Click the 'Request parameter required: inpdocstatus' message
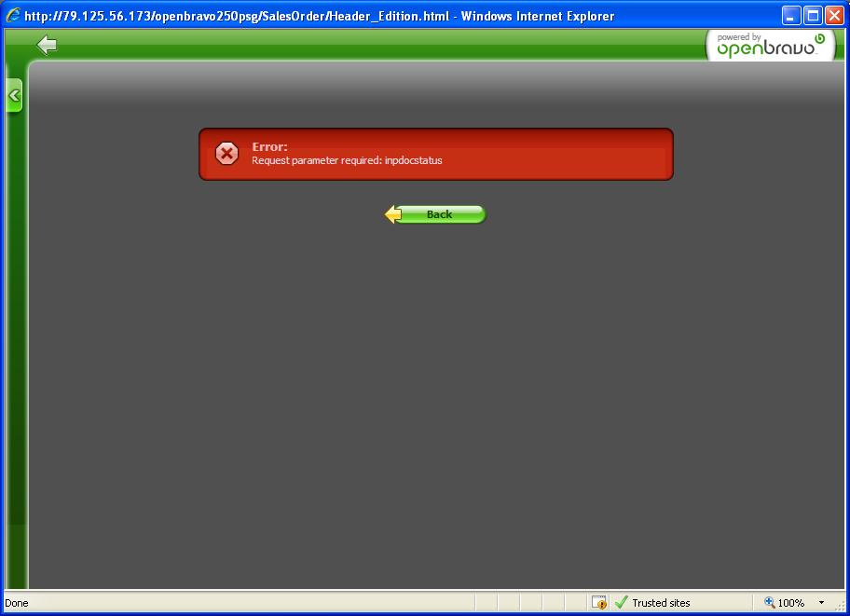850x616 pixels. [x=347, y=160]
